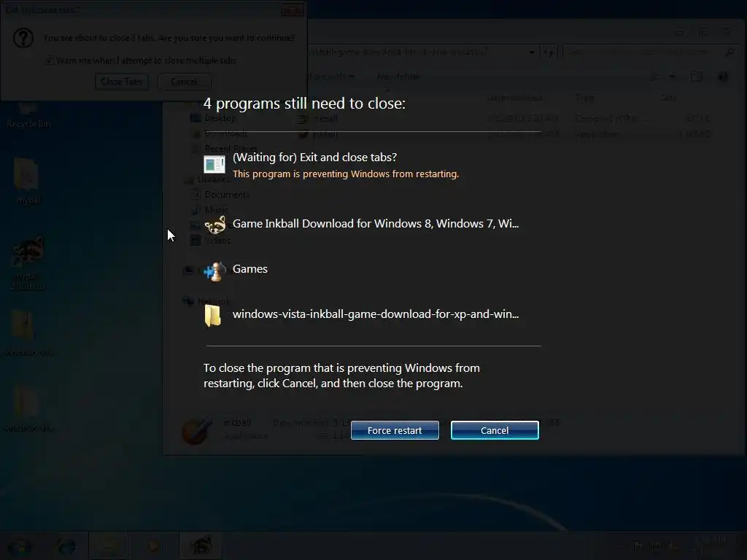The height and width of the screenshot is (560, 747).
Task: Click the Windows Explorer taskbar button
Action: pos(107,546)
